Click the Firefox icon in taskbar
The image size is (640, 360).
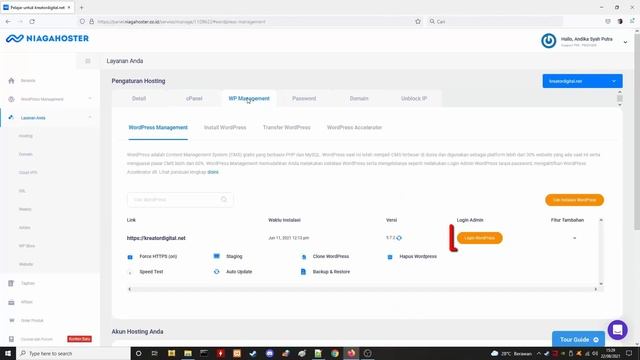[x=351, y=353]
